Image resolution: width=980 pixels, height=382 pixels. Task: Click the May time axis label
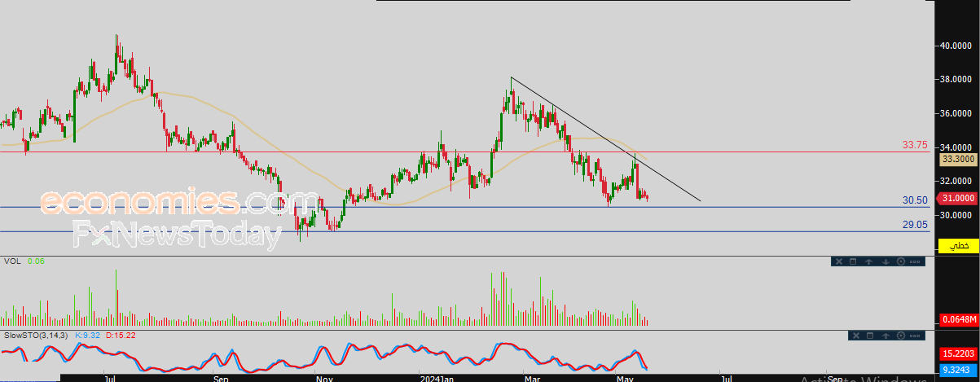tap(626, 378)
